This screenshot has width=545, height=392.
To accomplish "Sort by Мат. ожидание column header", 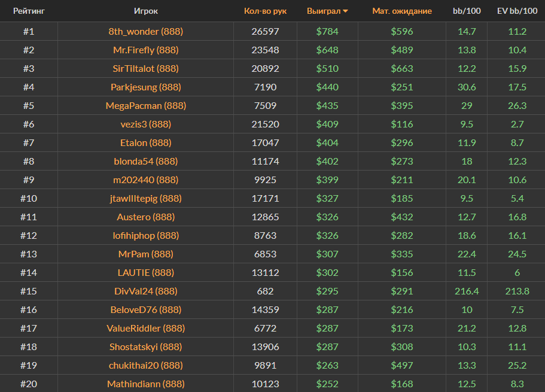I will pyautogui.click(x=401, y=11).
